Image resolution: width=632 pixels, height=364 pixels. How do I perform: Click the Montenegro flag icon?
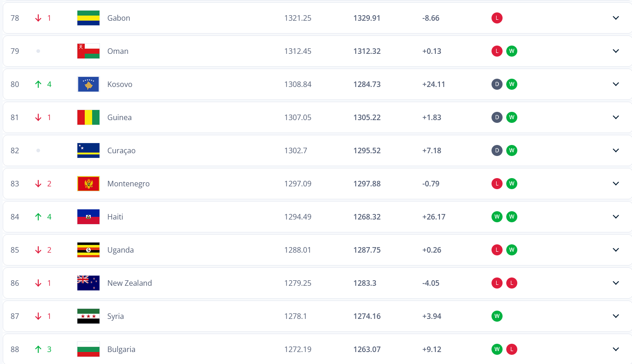88,184
